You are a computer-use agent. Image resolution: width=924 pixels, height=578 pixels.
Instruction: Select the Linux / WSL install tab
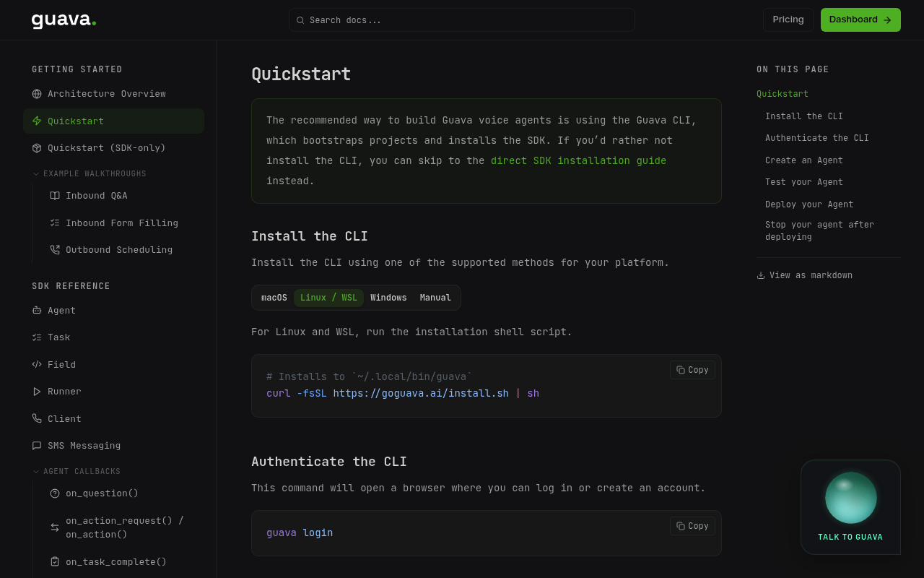pyautogui.click(x=328, y=298)
